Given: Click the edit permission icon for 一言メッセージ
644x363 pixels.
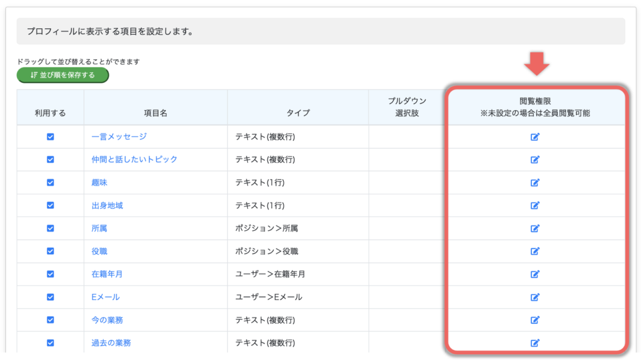Looking at the screenshot, I should 535,137.
